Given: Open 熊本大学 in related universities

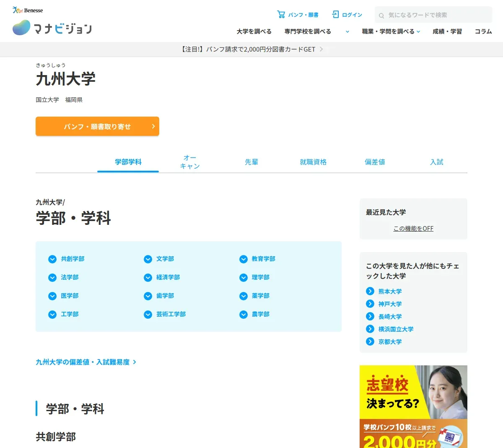Looking at the screenshot, I should pyautogui.click(x=390, y=291).
